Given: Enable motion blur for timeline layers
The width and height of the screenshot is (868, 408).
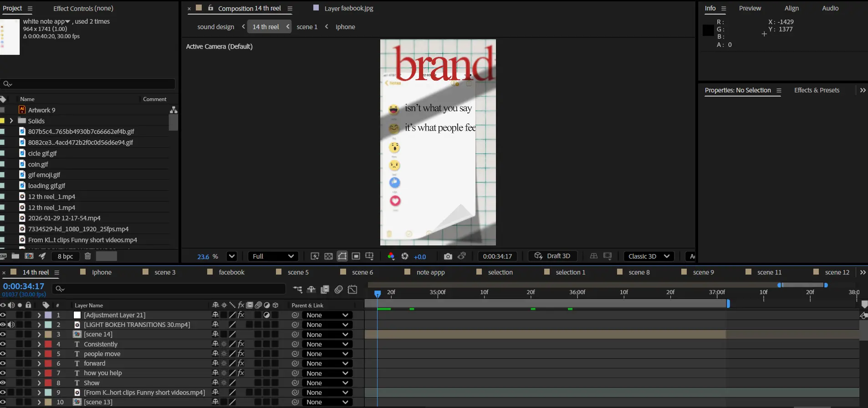Looking at the screenshot, I should [x=338, y=290].
